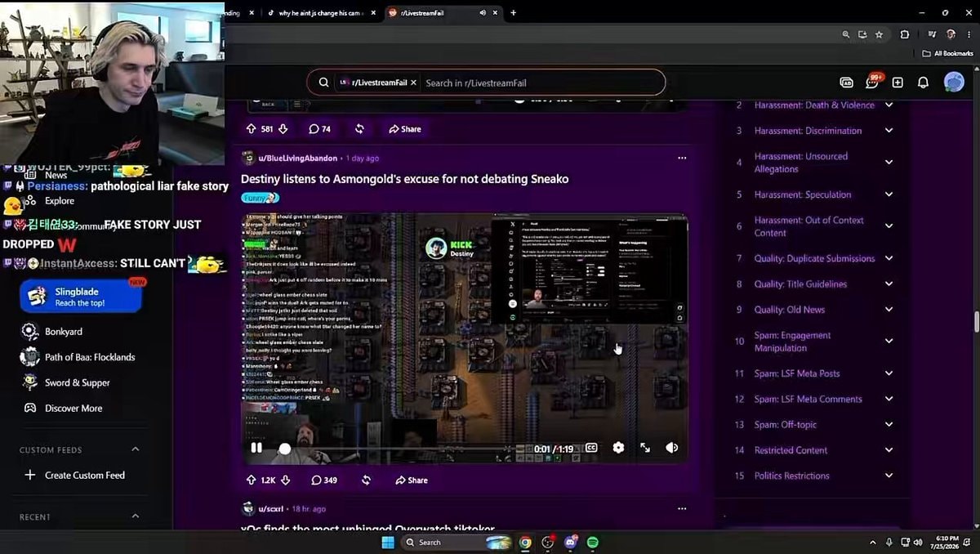Expand rule 15 Politics Restrictions
The image size is (980, 554).
889,476
